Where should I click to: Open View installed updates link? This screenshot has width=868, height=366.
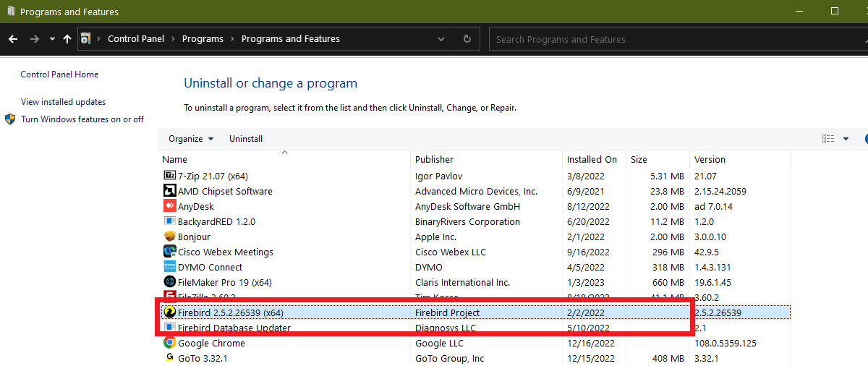pyautogui.click(x=64, y=102)
